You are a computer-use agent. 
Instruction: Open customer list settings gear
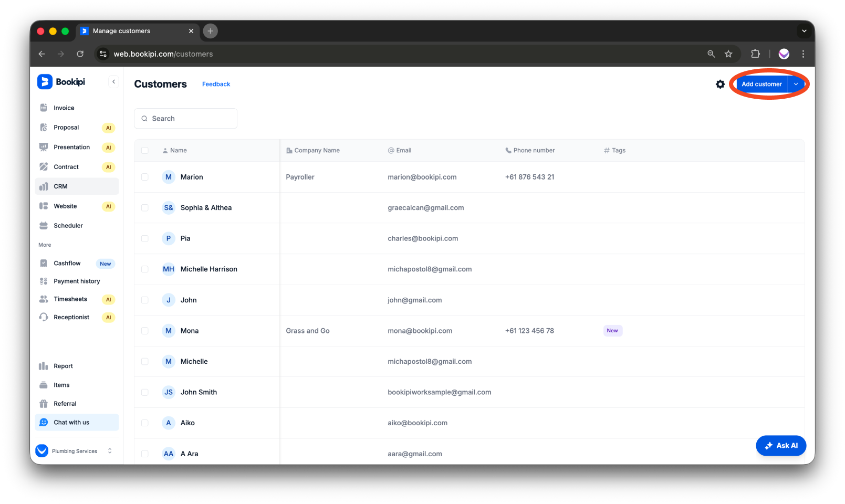pos(719,84)
